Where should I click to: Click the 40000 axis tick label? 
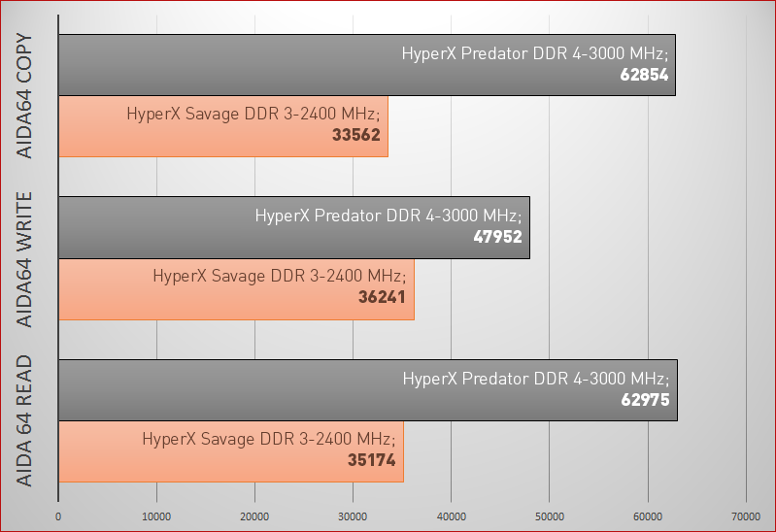click(452, 517)
